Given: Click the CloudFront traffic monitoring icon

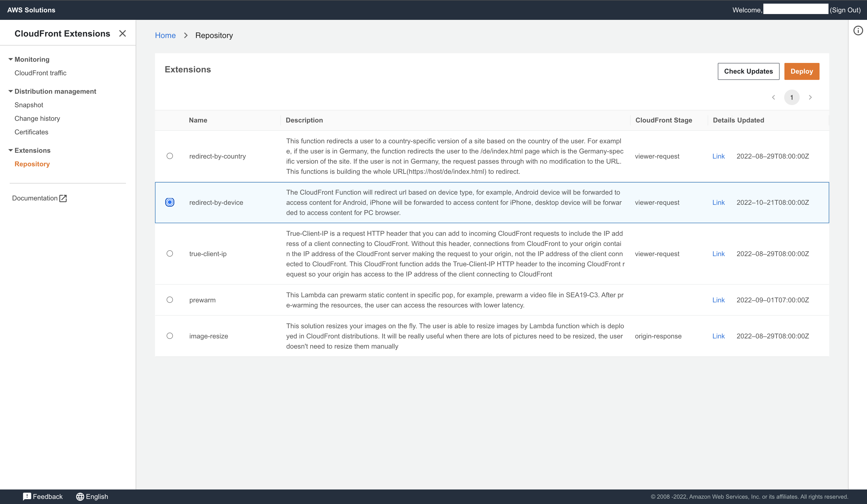Looking at the screenshot, I should tap(40, 73).
